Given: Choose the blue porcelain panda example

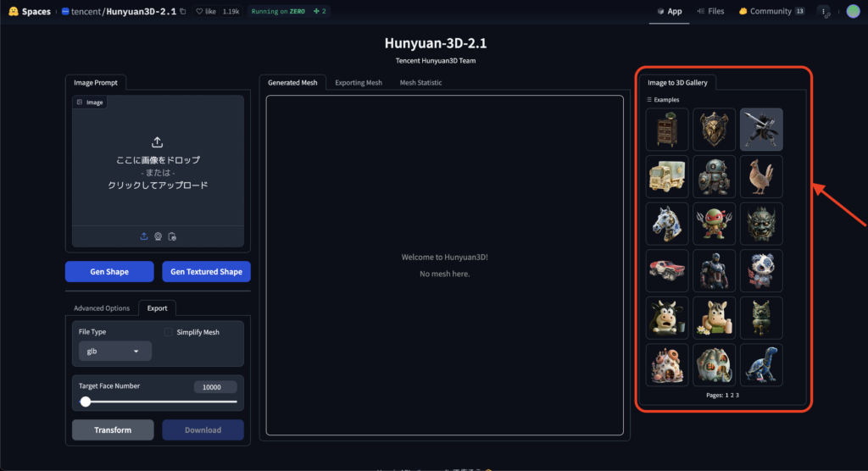Looking at the screenshot, I should 761,270.
